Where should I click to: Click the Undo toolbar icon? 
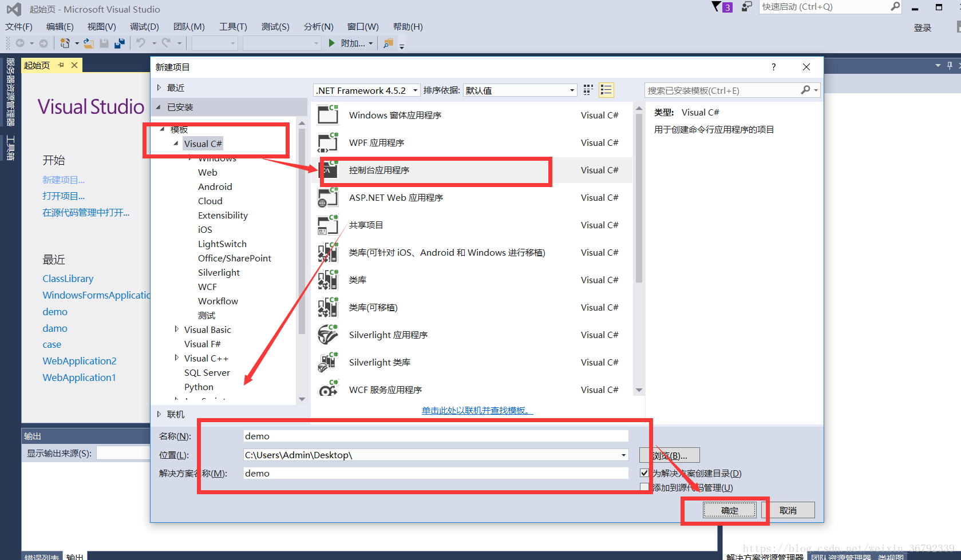tap(141, 43)
